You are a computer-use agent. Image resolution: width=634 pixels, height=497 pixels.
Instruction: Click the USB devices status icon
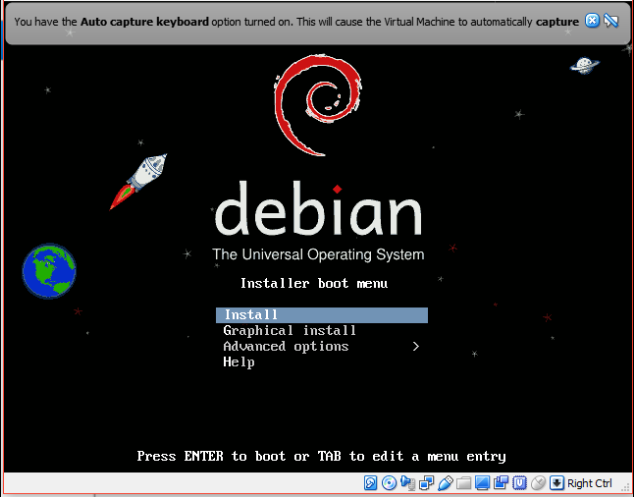[x=445, y=483]
